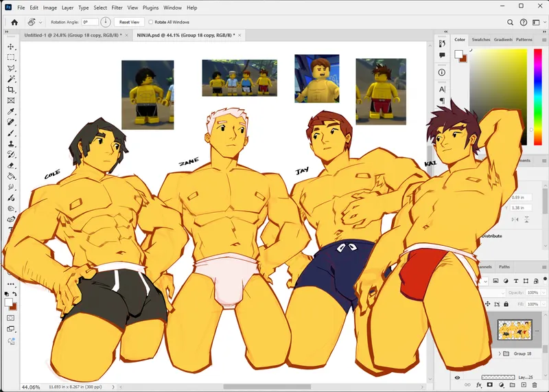549x392 pixels.
Task: Toggle filter for shape layers
Action: [526, 281]
